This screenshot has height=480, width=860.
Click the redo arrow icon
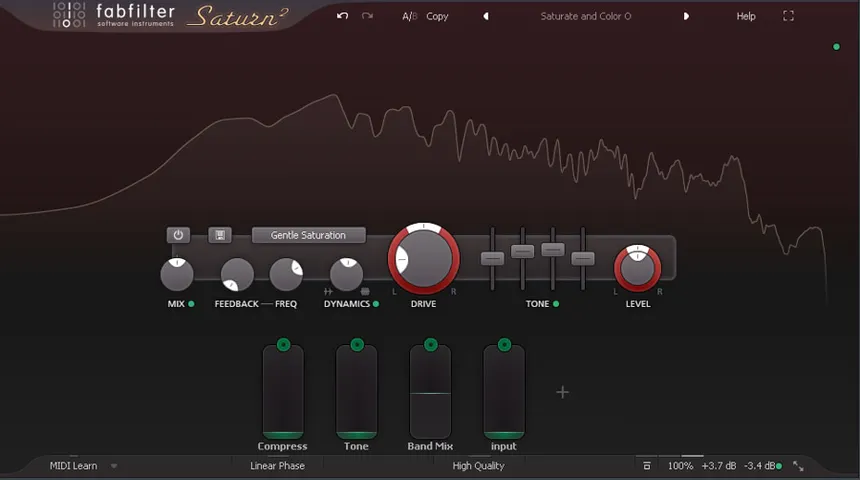point(367,16)
